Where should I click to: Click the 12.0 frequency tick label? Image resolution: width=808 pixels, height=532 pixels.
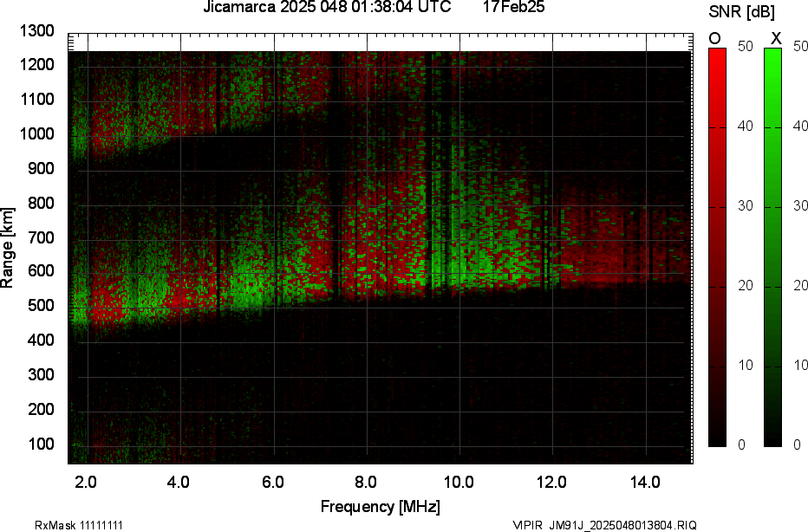pyautogui.click(x=552, y=483)
